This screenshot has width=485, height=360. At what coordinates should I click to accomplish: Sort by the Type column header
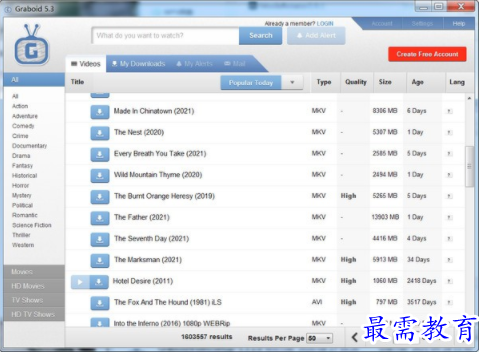point(324,82)
